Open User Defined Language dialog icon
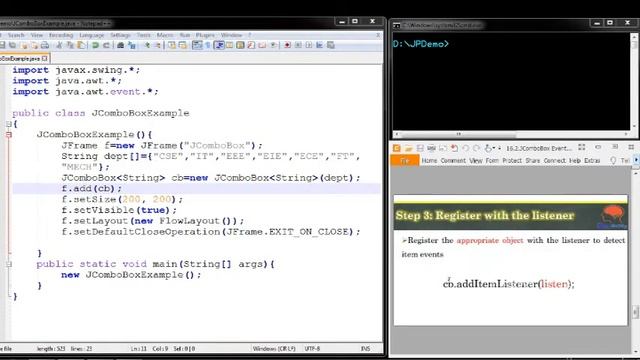640x360 pixels. [x=229, y=45]
